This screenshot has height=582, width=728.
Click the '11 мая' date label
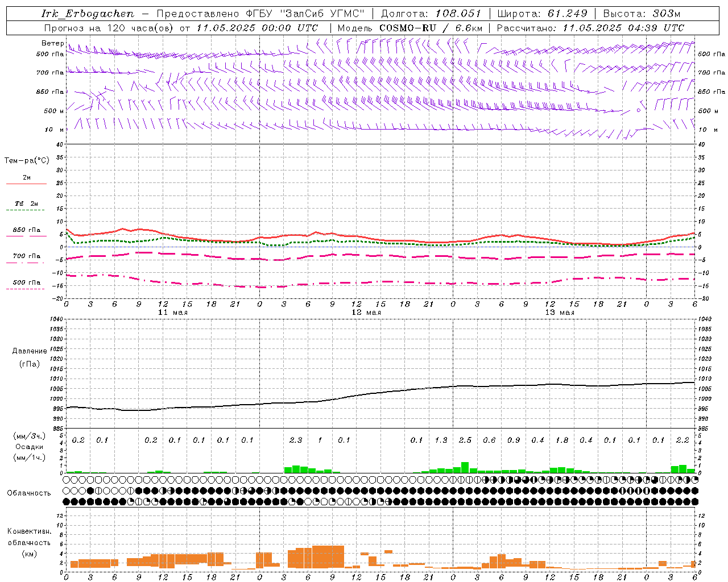pos(173,313)
